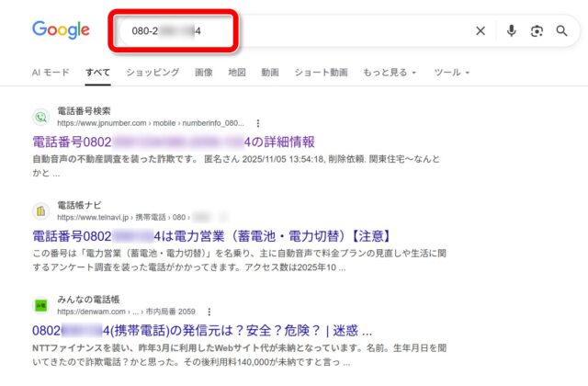Click the 電話番号検索 site favicon

[40, 117]
